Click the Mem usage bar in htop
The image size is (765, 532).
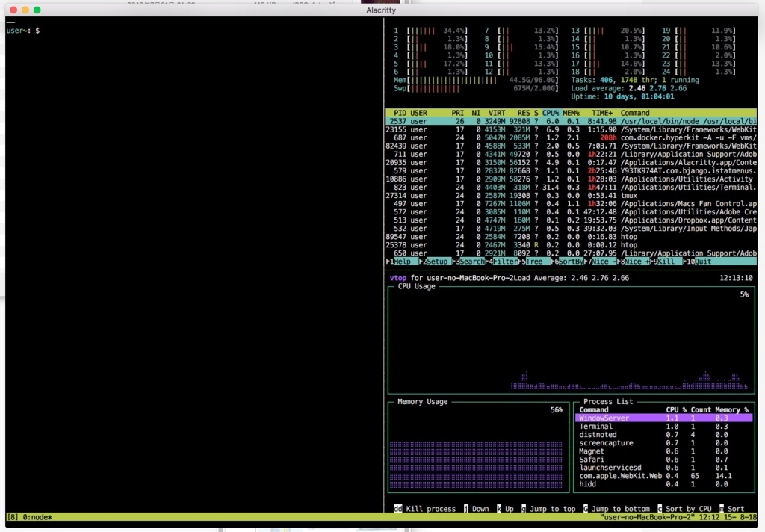point(476,80)
